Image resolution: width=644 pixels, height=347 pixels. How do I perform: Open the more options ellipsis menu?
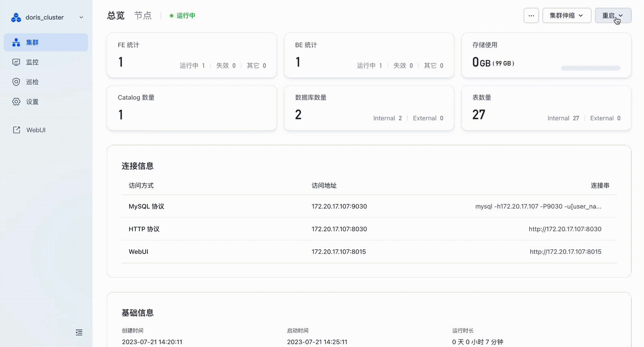click(531, 15)
